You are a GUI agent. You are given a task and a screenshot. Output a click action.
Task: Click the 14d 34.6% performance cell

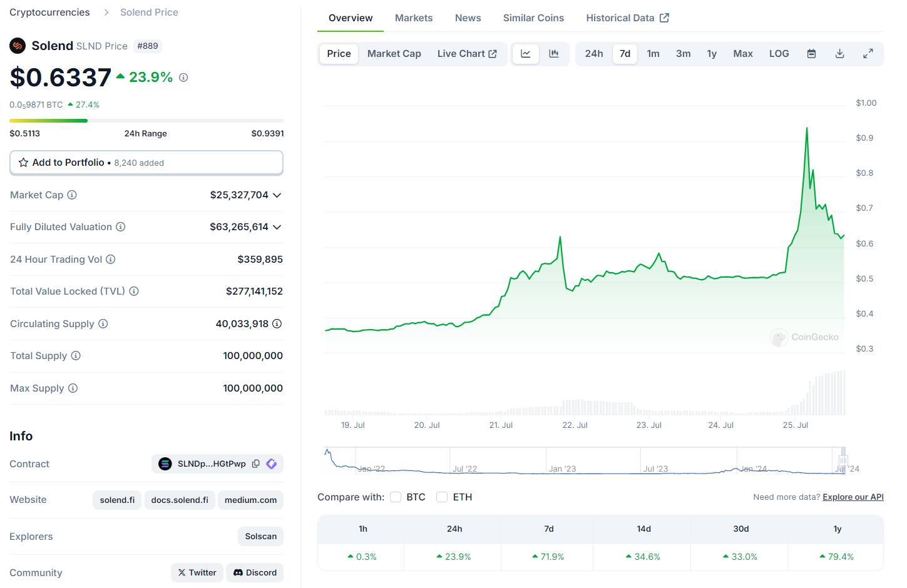tap(643, 557)
